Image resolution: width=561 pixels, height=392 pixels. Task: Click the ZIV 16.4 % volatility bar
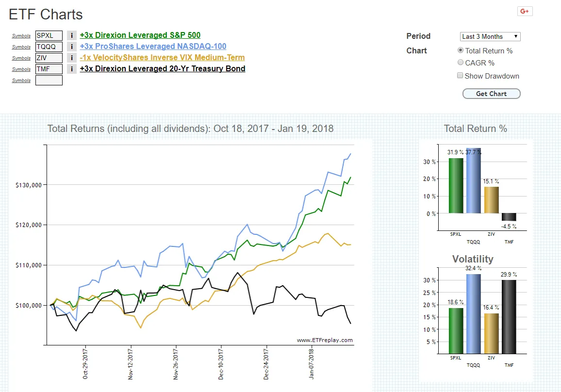pos(491,333)
